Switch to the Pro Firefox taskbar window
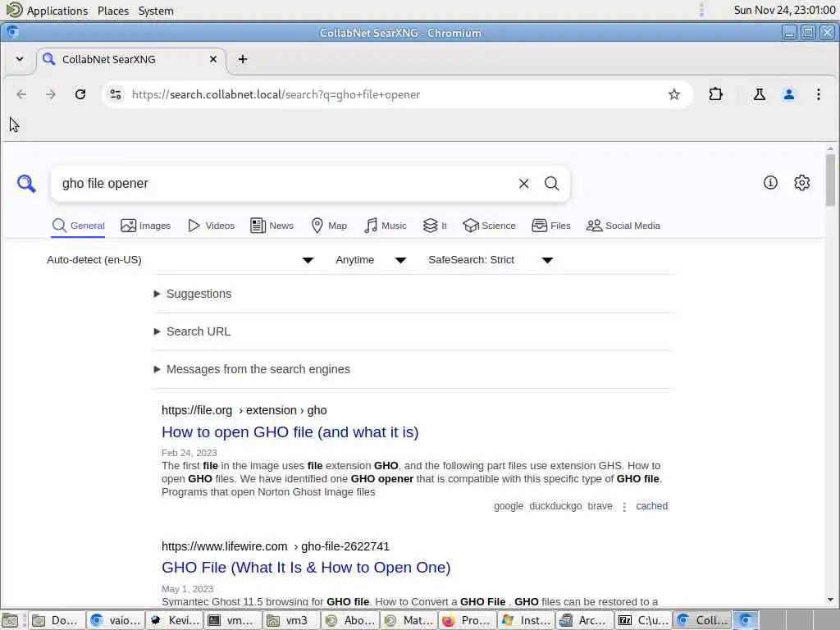This screenshot has height=630, width=840. tap(468, 620)
